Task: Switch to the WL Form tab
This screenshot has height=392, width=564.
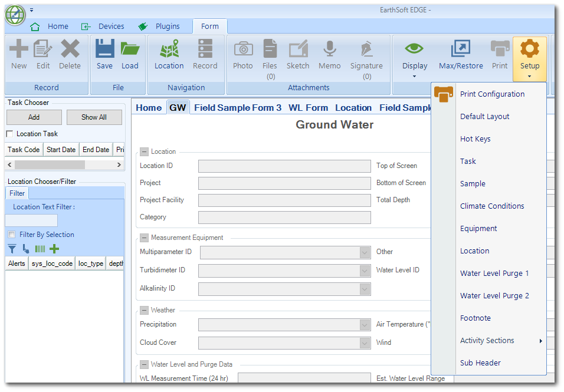Action: pyautogui.click(x=308, y=108)
